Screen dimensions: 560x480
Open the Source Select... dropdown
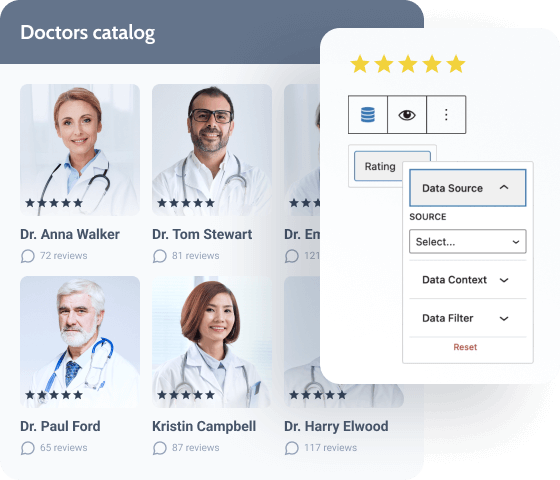(468, 242)
